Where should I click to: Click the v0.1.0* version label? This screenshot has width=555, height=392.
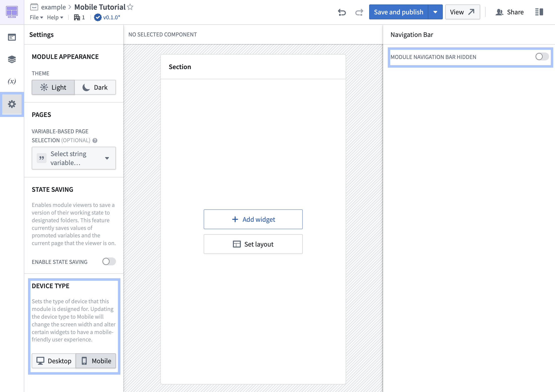pos(111,17)
